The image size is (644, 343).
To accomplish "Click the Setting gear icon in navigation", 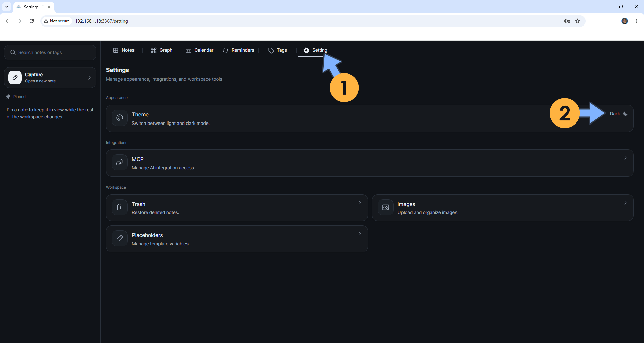I will (306, 50).
